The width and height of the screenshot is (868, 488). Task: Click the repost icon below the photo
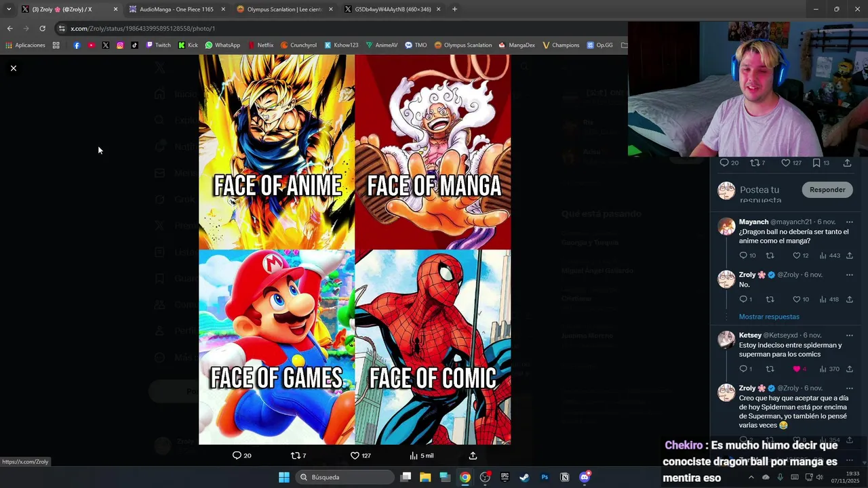pos(295,455)
